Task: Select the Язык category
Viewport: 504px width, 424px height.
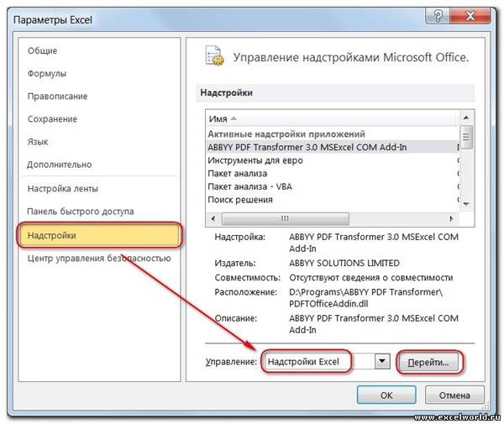Action: pos(38,142)
